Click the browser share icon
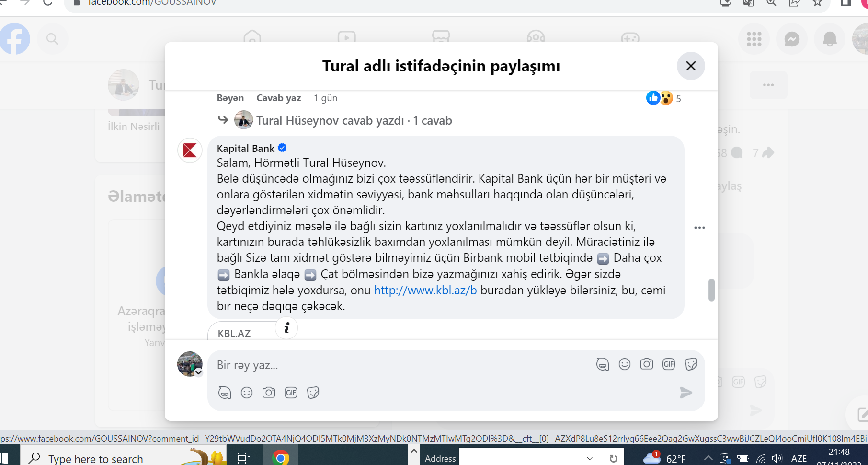The height and width of the screenshot is (465, 868). pos(794,3)
